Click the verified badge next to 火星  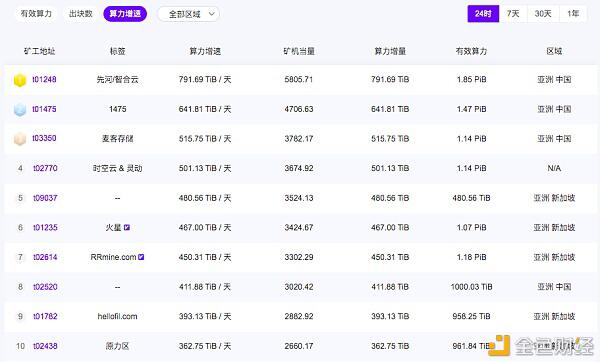127,228
